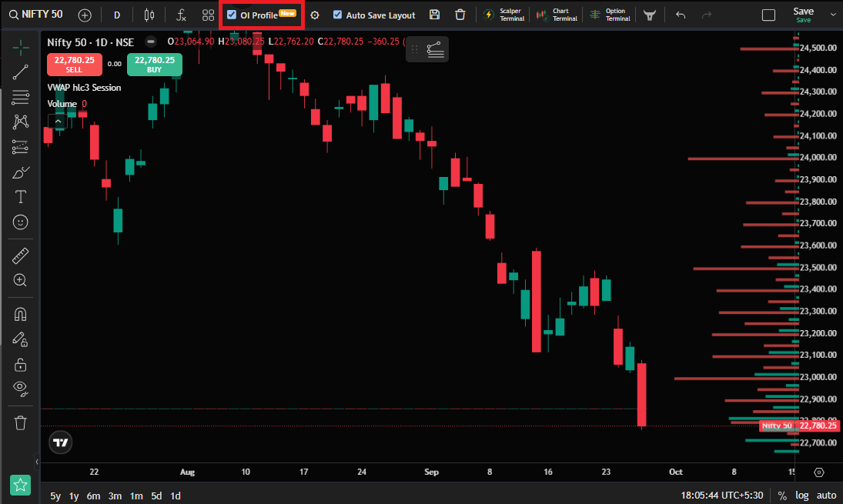The image size is (843, 504).
Task: Select the 5y time range
Action: (x=55, y=496)
